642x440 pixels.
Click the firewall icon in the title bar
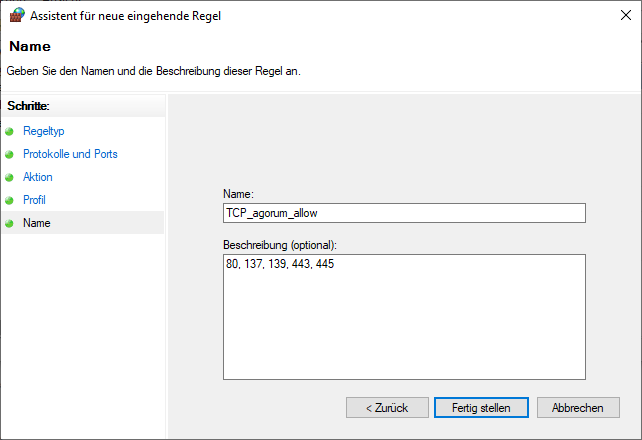pyautogui.click(x=17, y=15)
